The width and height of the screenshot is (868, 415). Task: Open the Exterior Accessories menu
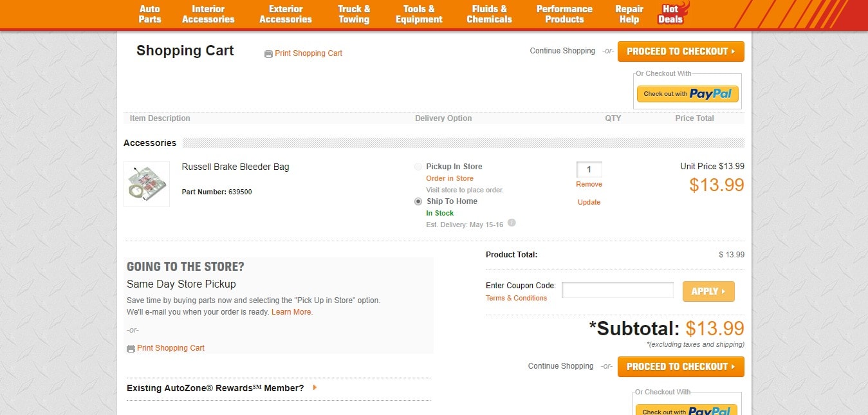286,14
